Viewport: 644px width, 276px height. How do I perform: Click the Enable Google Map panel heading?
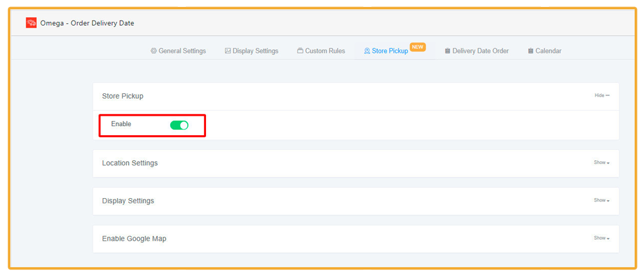134,239
